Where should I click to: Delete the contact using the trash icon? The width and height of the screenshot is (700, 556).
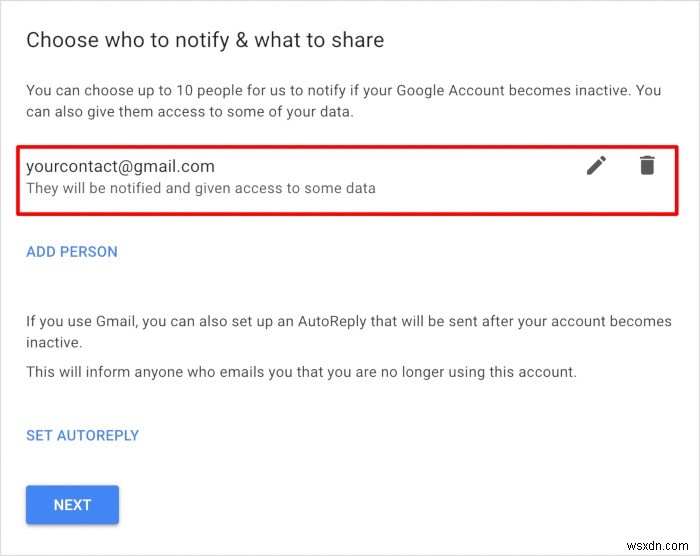tap(647, 166)
